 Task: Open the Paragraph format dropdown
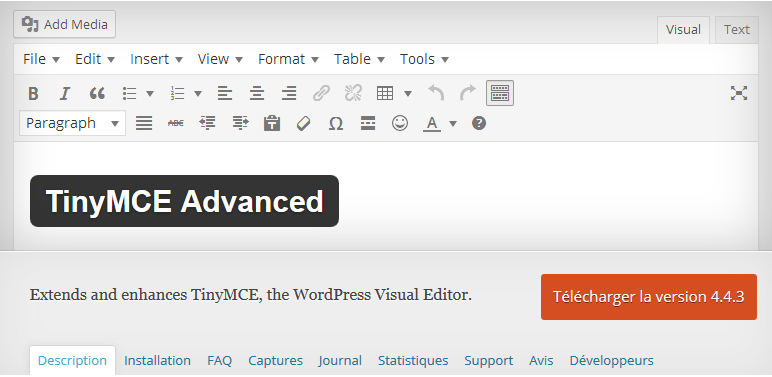(x=72, y=123)
